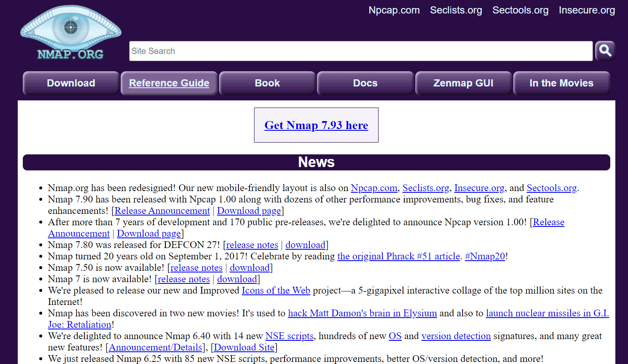Click the Nmap.org eye logo
Viewport: 628px width, 364px height.
[x=70, y=32]
